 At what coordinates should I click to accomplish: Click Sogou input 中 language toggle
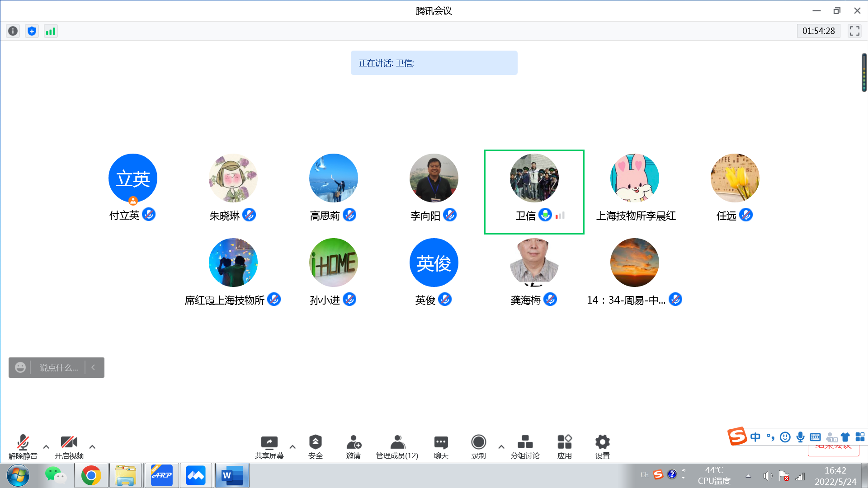[x=755, y=437]
